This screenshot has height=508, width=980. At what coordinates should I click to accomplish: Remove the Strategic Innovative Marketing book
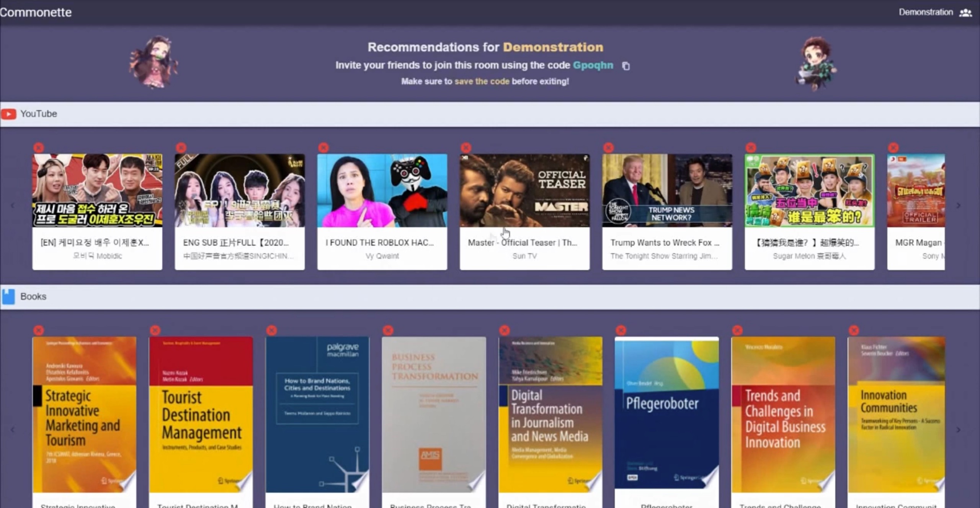pyautogui.click(x=39, y=330)
